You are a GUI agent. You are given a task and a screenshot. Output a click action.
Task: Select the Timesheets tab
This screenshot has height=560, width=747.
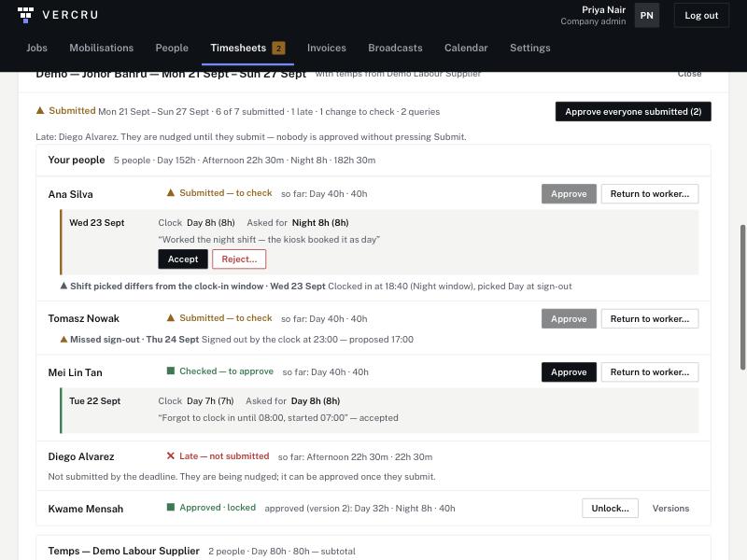point(247,48)
